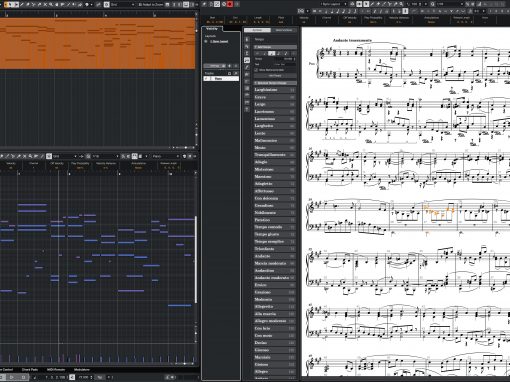The image size is (510, 382).
Task: Select Andante tempo preset
Action: (275, 256)
